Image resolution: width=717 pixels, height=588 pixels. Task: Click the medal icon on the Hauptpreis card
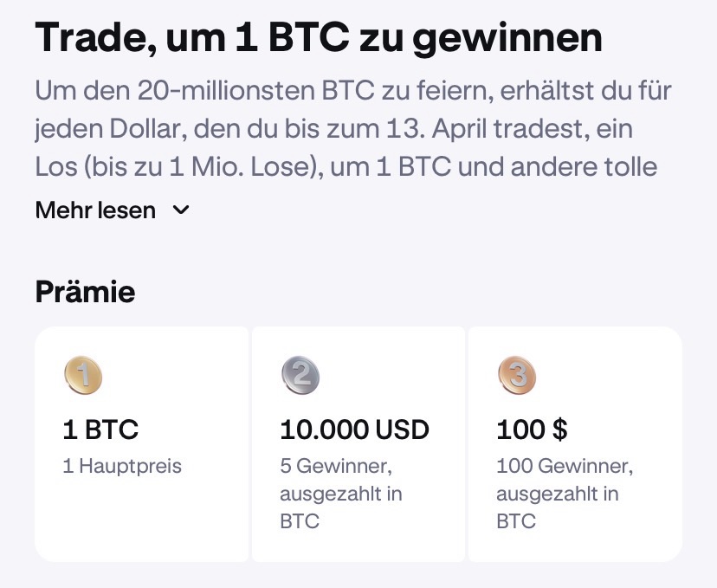83,376
